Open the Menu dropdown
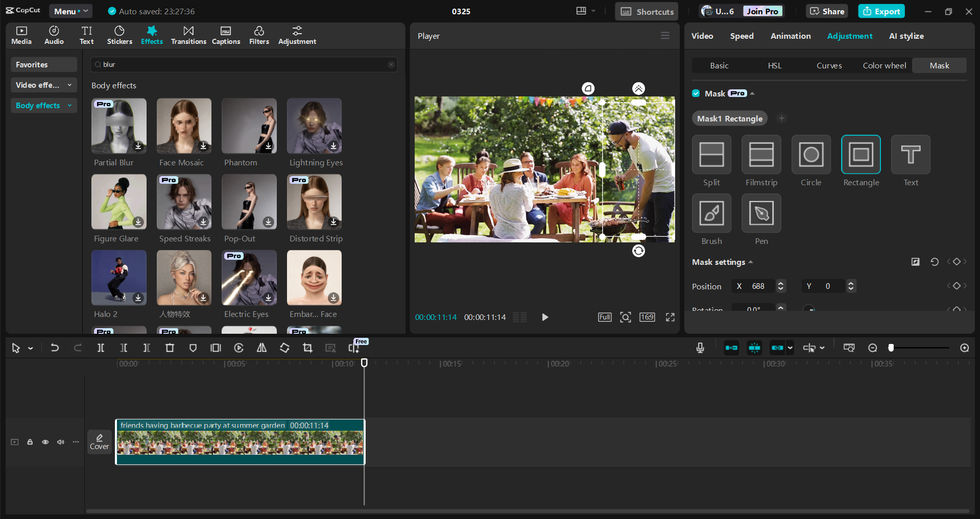Viewport: 980px width, 519px height. coord(70,11)
